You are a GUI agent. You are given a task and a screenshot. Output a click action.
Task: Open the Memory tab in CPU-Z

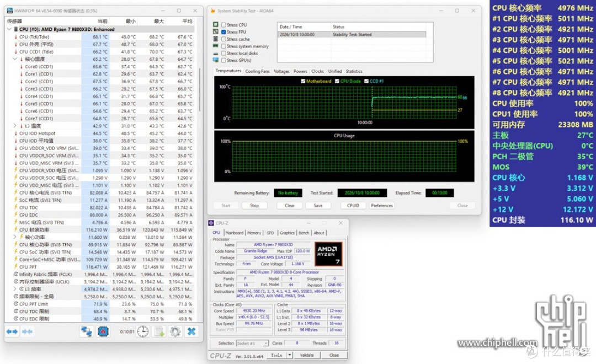254,233
